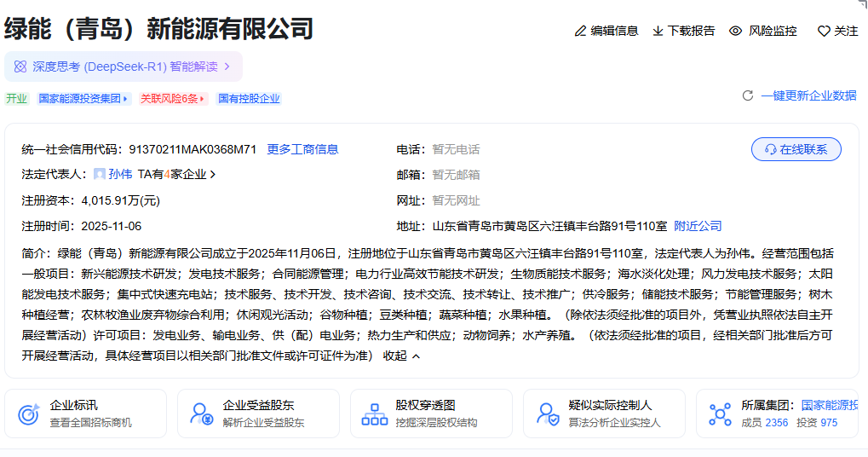868x457 pixels.
Task: Click 查看全国招标商机 subtitle
Action: click(91, 423)
